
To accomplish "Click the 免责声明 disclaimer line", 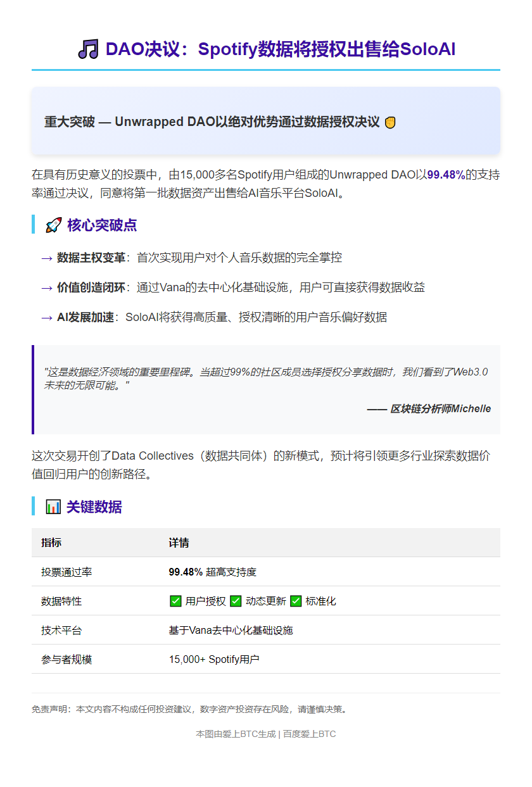I will [189, 710].
